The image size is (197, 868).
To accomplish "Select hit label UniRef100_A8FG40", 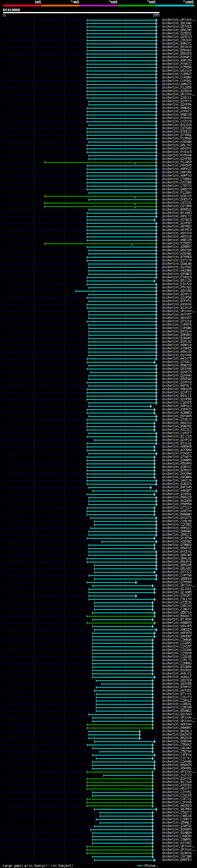I will (x=177, y=724).
